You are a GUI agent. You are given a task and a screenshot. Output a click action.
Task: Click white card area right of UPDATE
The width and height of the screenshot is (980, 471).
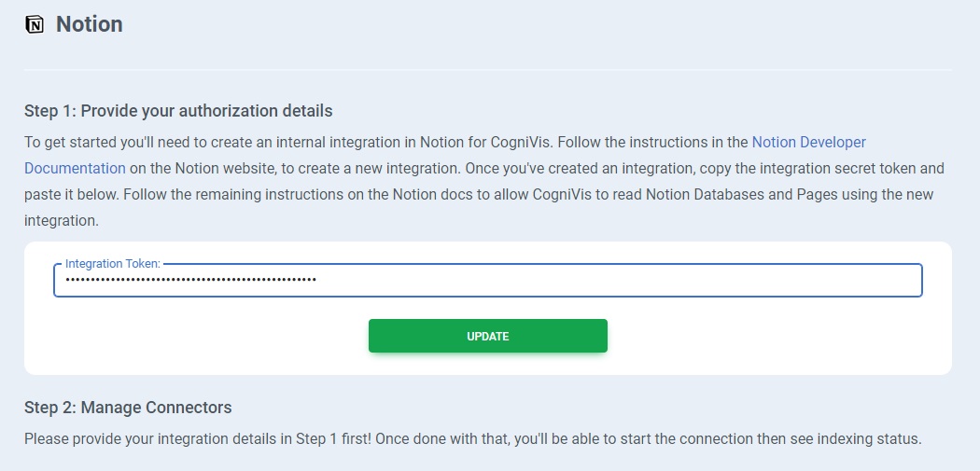pos(775,337)
